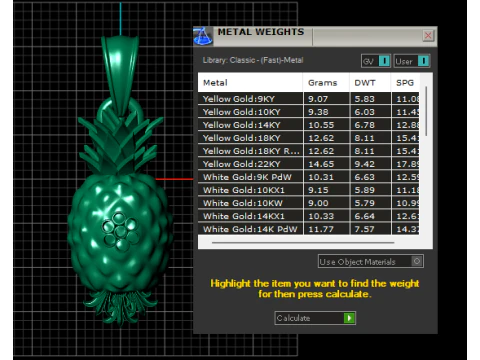Select the Yellow Gold:18KY R... row
The width and height of the screenshot is (480, 360).
tap(309, 151)
